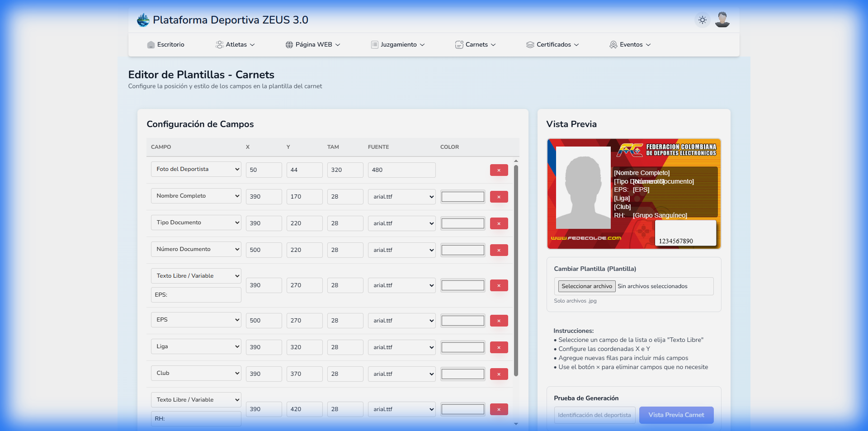Click the carnet preview image
The width and height of the screenshot is (868, 431).
tap(633, 194)
